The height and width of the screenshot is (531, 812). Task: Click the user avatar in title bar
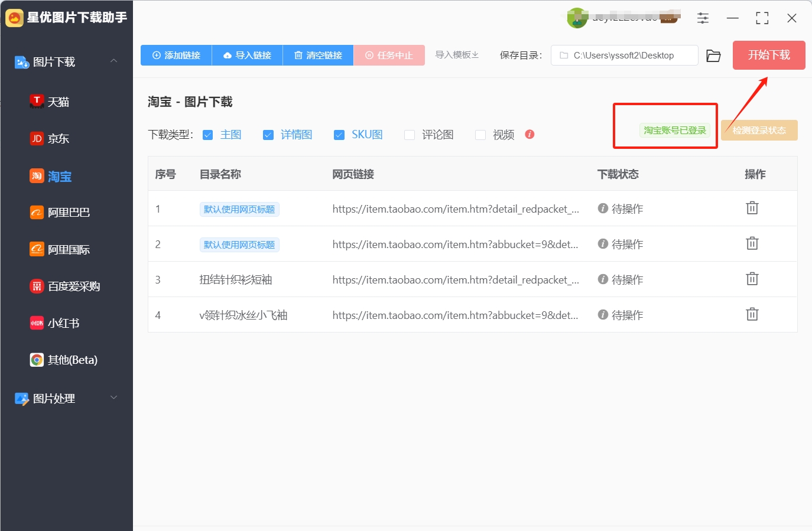[577, 18]
